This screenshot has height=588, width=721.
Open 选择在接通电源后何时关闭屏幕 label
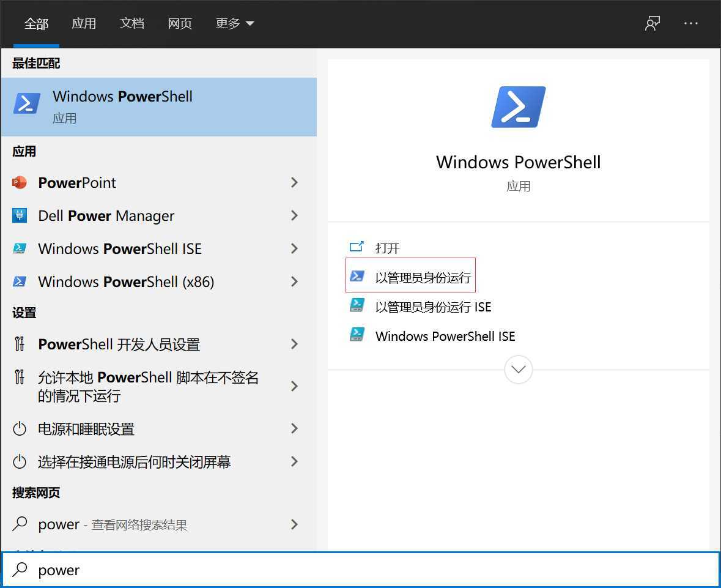tap(135, 462)
